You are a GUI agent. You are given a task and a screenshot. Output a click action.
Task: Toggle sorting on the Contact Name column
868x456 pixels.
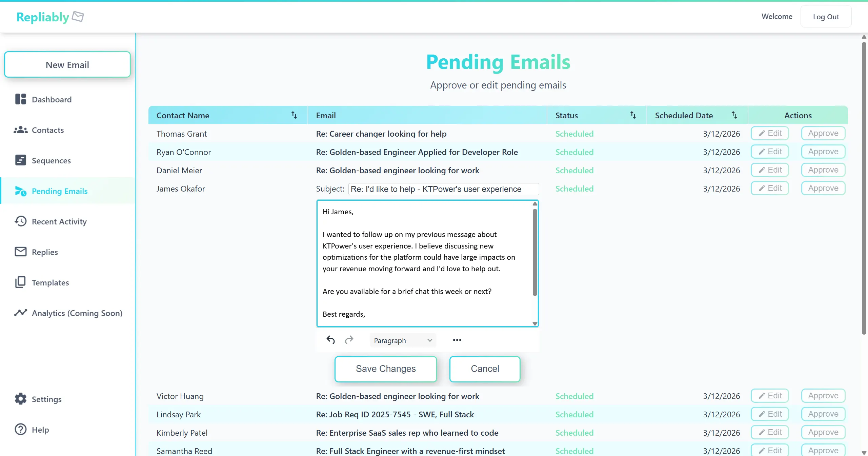[x=294, y=115]
